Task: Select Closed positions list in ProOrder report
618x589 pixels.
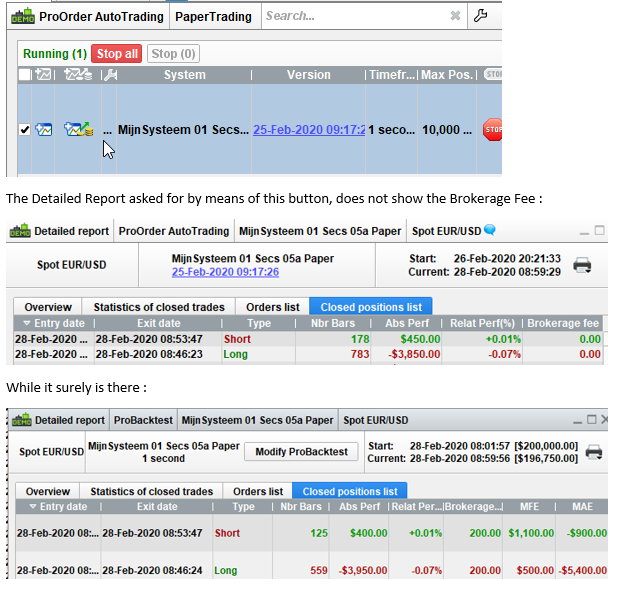Action: pyautogui.click(x=371, y=307)
